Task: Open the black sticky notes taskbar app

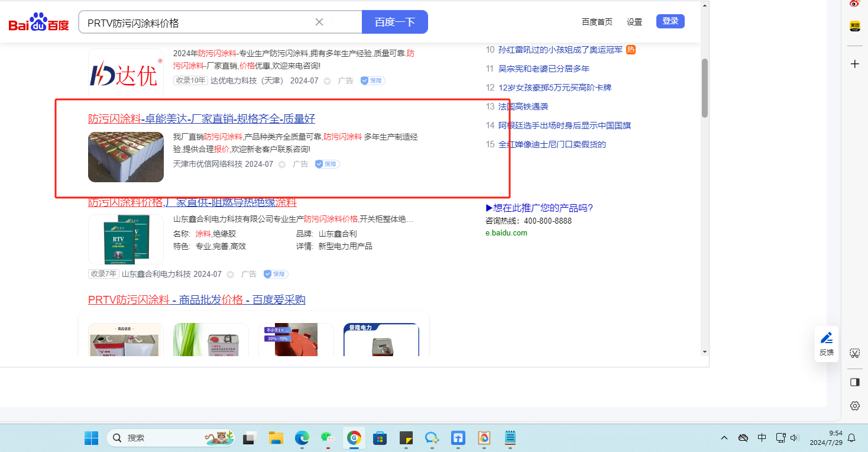Action: [406, 438]
